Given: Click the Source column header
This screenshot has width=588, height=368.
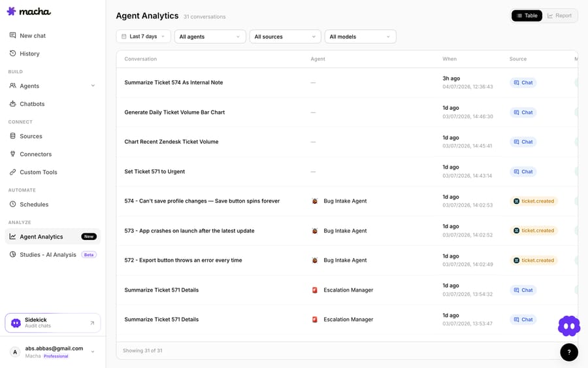Looking at the screenshot, I should click(518, 59).
